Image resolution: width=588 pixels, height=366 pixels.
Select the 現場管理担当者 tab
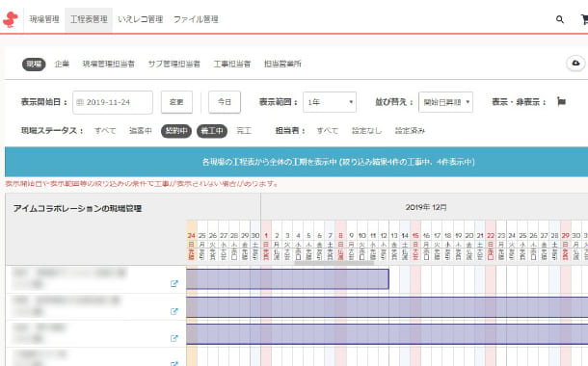pos(108,65)
